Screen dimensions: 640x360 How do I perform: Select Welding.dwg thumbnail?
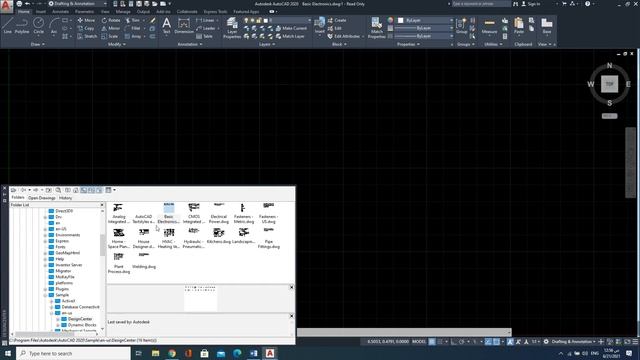(144, 260)
